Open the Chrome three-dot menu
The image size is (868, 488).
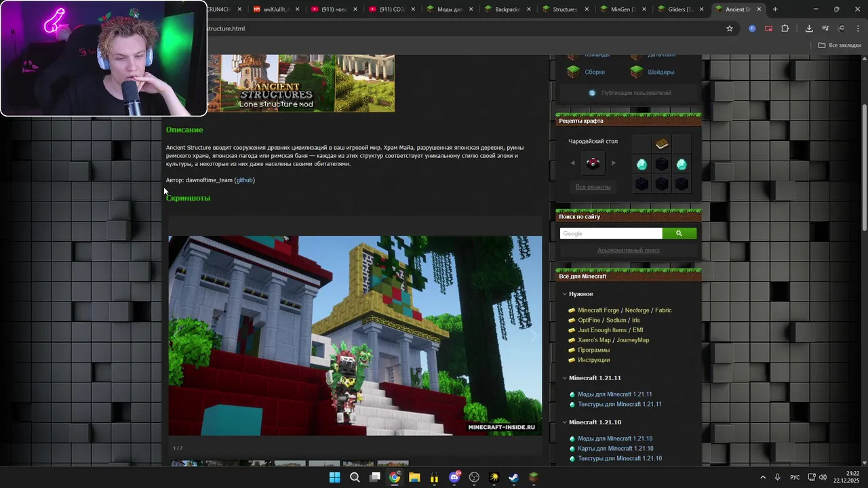(857, 28)
